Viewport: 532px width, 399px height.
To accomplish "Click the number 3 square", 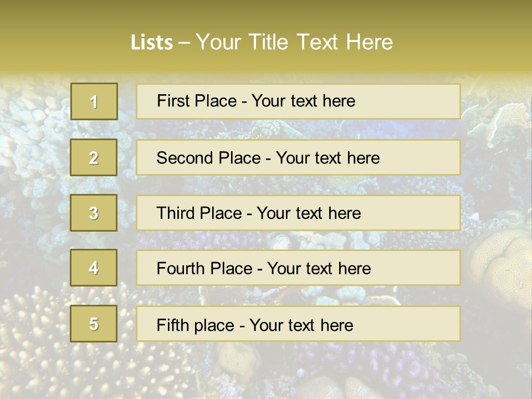I will pos(94,213).
